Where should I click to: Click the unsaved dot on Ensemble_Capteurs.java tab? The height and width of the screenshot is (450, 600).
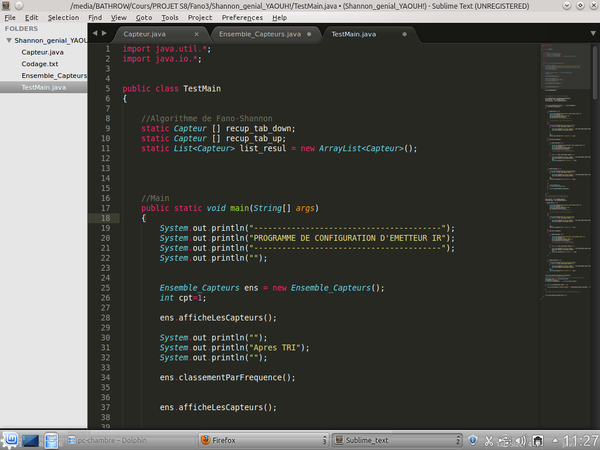point(310,34)
